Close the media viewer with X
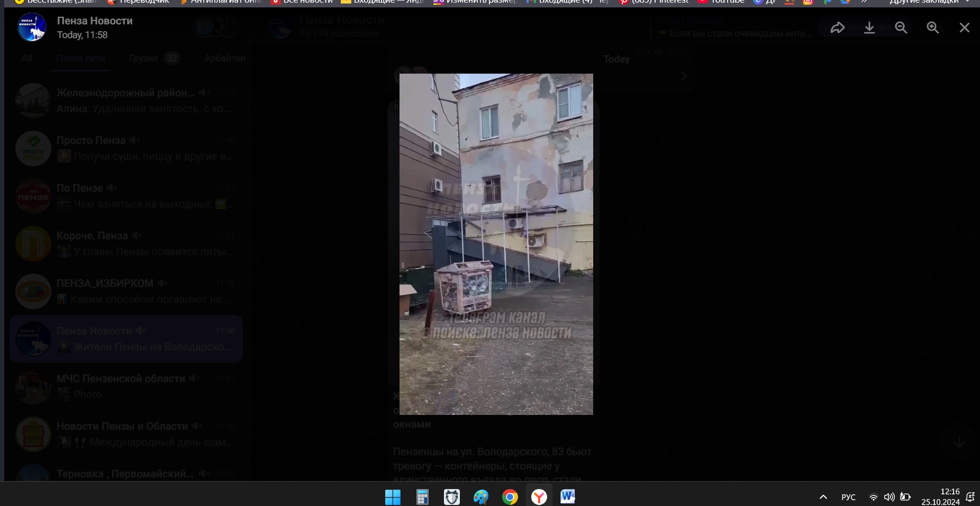 964,28
